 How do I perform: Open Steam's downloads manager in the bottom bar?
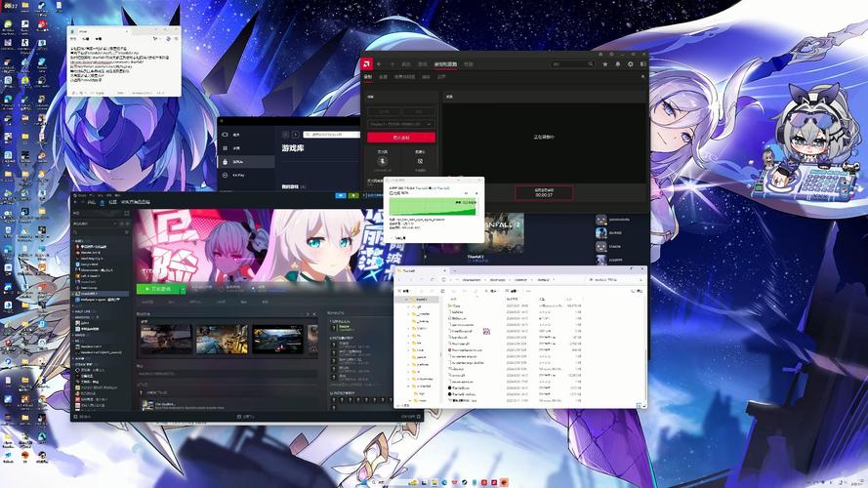[x=248, y=417]
